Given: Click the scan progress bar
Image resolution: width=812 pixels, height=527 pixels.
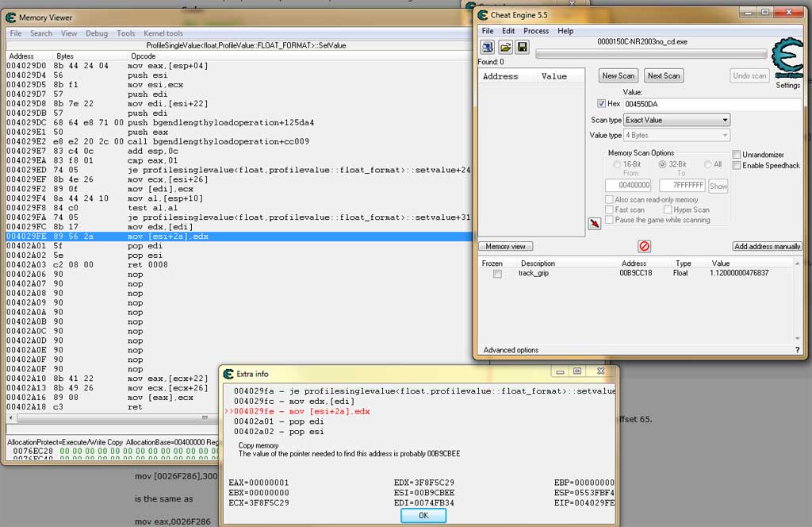Looking at the screenshot, I should (652, 53).
